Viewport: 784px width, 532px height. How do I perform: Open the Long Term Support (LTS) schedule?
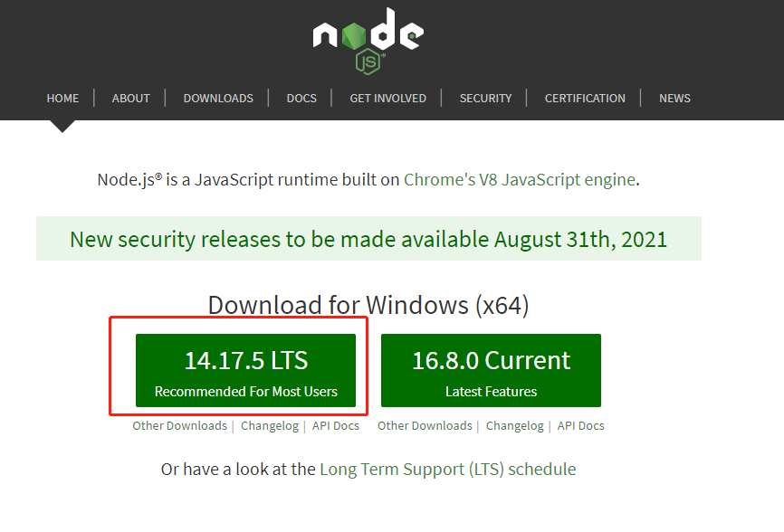click(x=447, y=469)
